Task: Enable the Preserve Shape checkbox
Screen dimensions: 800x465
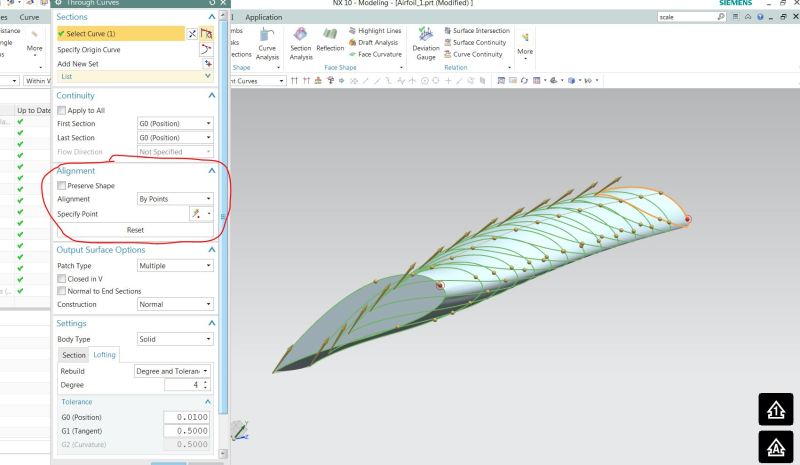Action: coord(62,186)
